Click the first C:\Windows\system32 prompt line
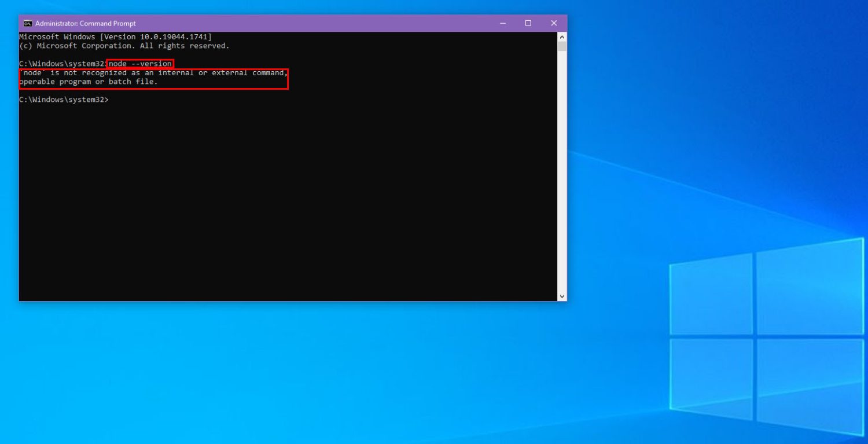Viewport: 868px width, 444px height. pos(64,63)
